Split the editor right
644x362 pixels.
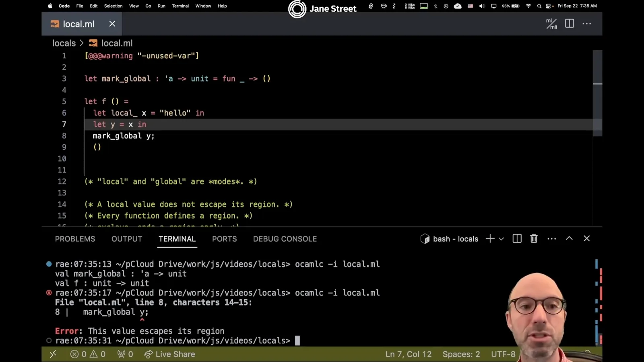click(570, 24)
